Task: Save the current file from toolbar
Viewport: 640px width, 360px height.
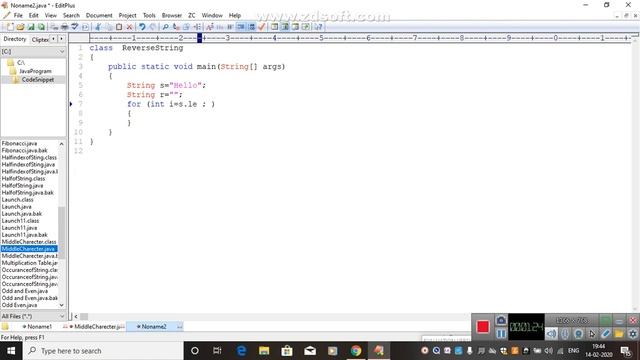Action: point(31,27)
